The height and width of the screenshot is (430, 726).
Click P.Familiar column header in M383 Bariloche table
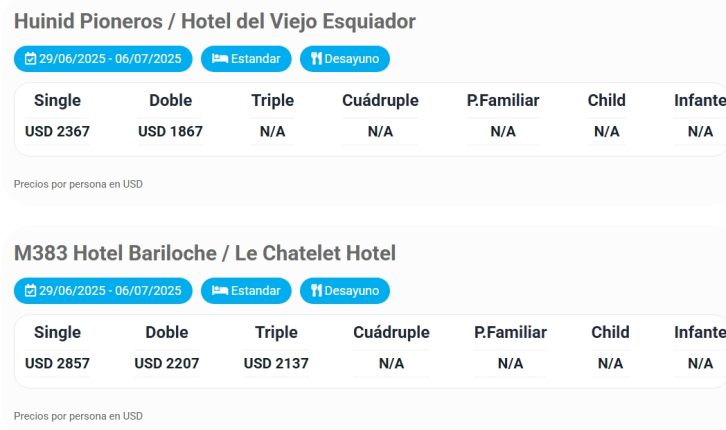point(510,332)
